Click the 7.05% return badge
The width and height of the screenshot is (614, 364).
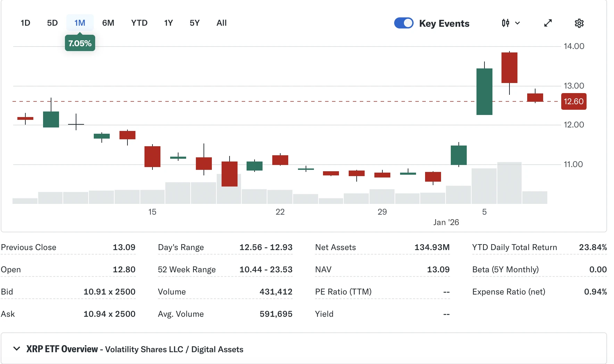(80, 43)
